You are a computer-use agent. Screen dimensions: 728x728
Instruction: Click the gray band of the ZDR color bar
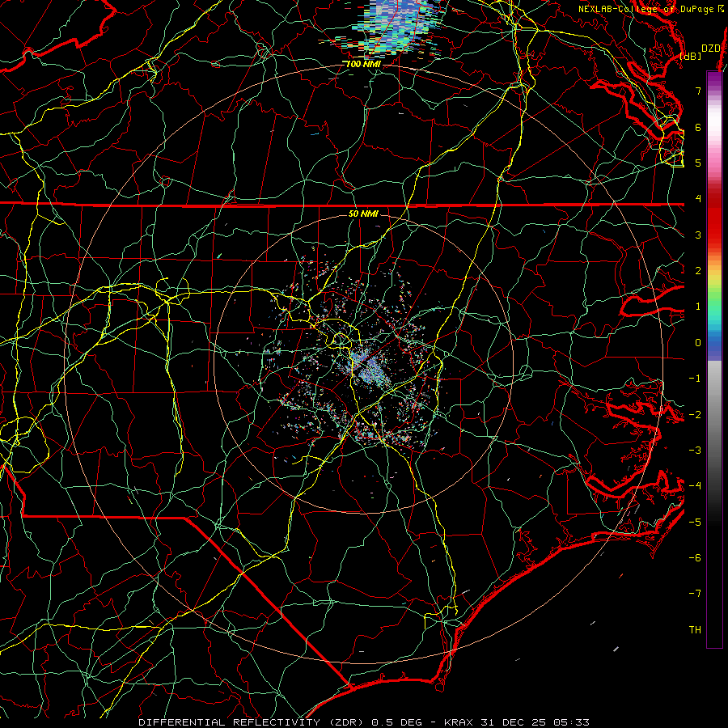(714, 418)
